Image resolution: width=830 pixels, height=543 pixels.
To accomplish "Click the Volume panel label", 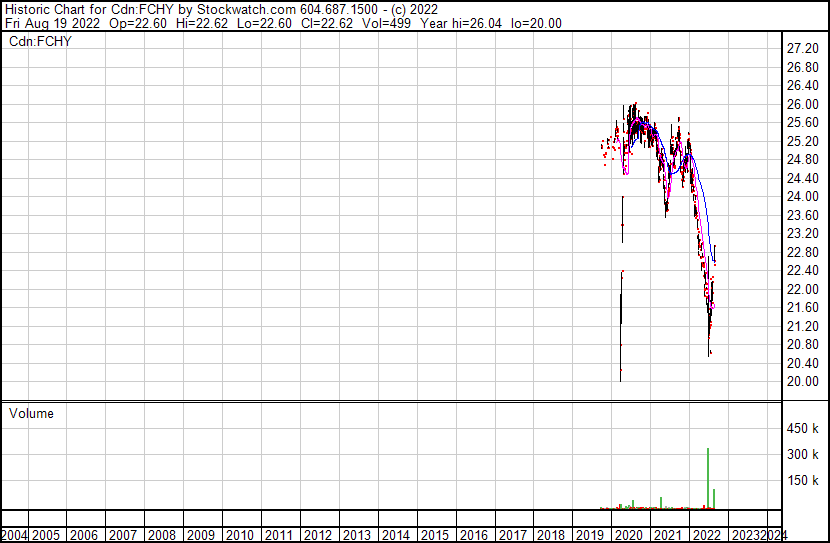I will [31, 413].
